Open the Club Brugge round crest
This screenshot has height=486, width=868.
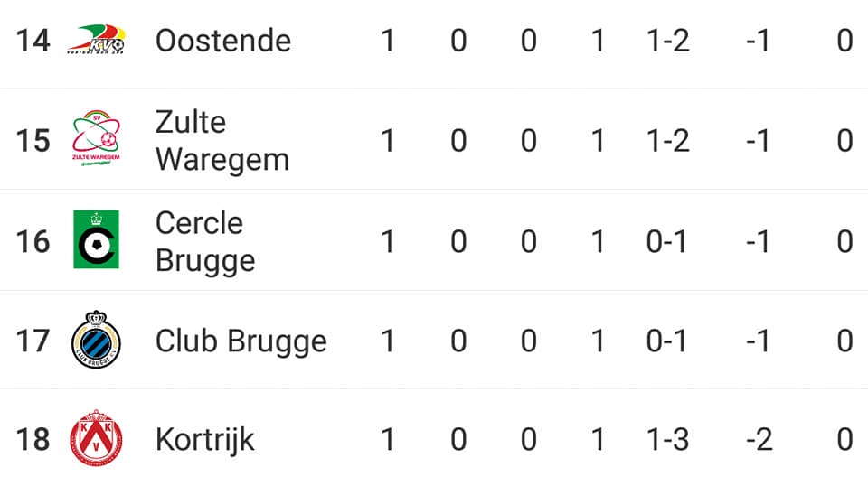pyautogui.click(x=97, y=340)
